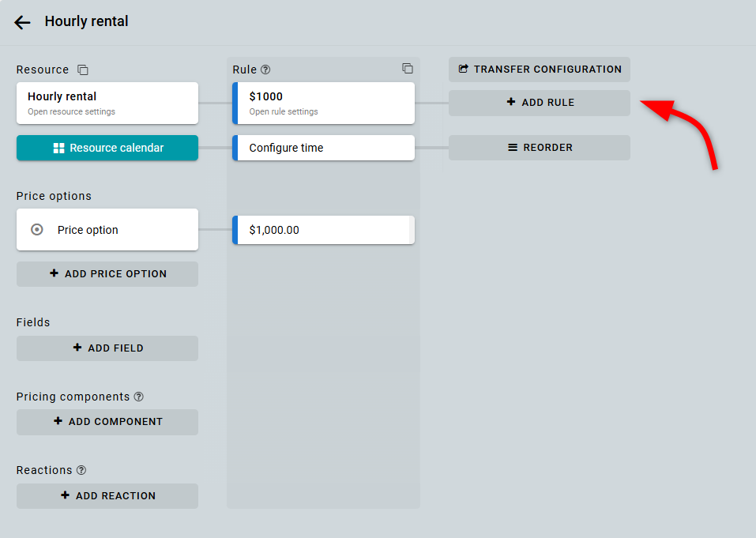Click the Add Reaction button
756x538 pixels.
[107, 496]
